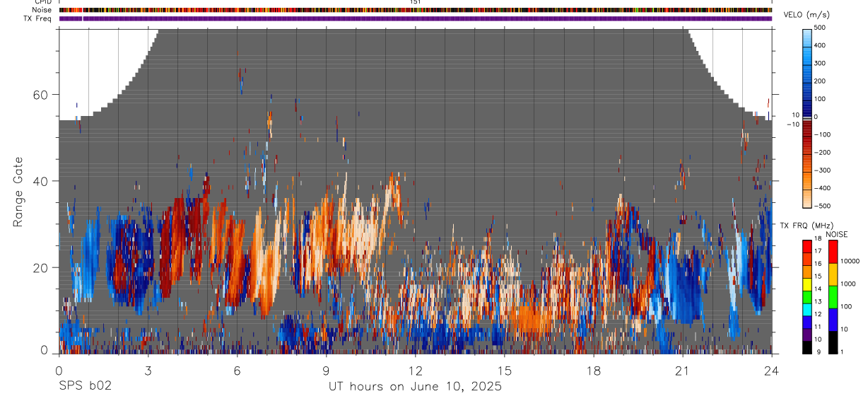
Task: Pick the red 17–18 MHz swatch in TX FRQ legend
Action: coord(807,247)
